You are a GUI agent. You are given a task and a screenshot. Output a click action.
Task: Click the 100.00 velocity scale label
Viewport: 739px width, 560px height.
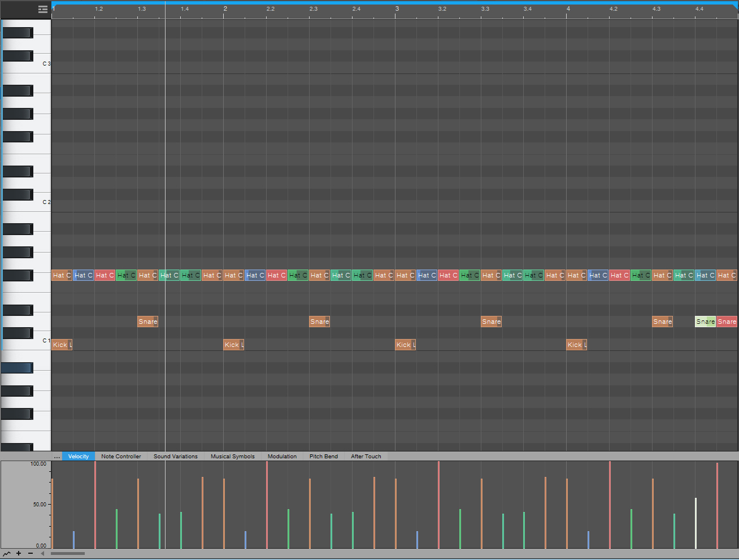[x=38, y=464]
